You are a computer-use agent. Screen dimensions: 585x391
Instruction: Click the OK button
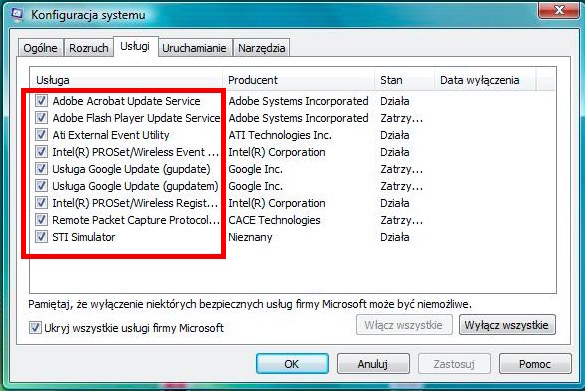coord(292,363)
